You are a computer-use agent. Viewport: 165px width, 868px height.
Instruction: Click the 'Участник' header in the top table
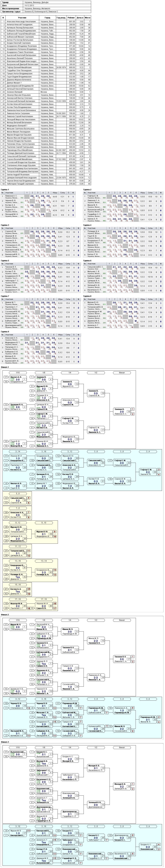(22, 17)
